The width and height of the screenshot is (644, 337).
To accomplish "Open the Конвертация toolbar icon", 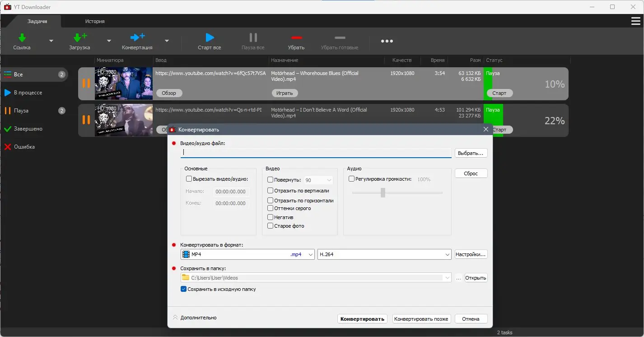I will [137, 37].
